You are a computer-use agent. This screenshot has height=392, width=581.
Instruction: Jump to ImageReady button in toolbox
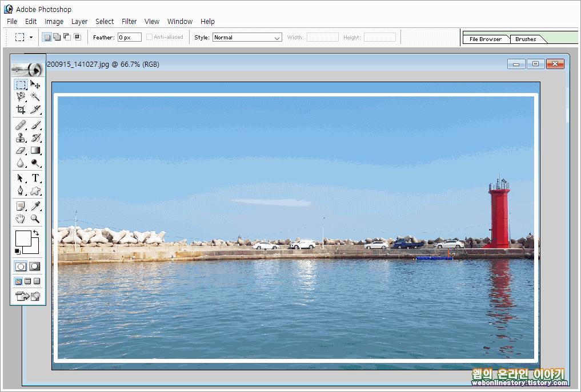click(x=28, y=296)
